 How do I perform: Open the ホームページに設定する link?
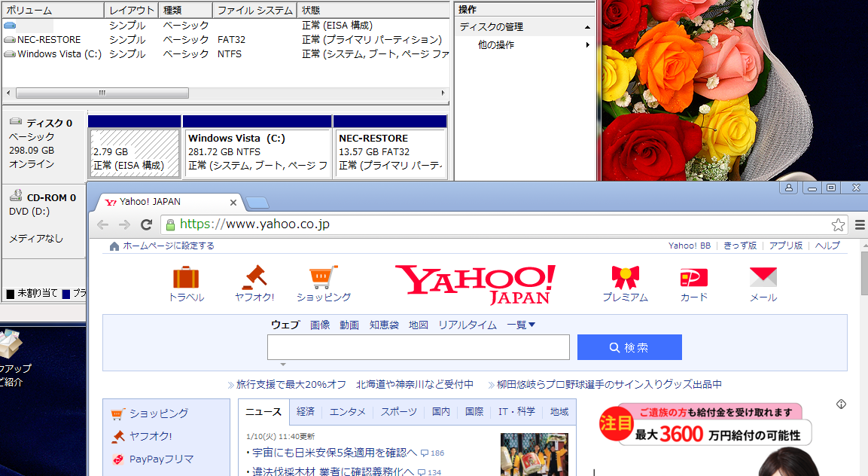coord(169,246)
